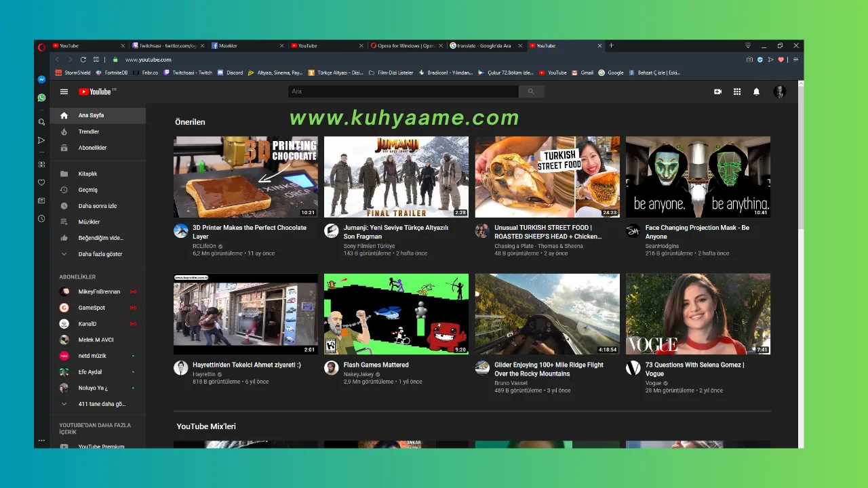Click the Opera menu logo
Image resolution: width=868 pixels, height=488 pixels.
(41, 46)
